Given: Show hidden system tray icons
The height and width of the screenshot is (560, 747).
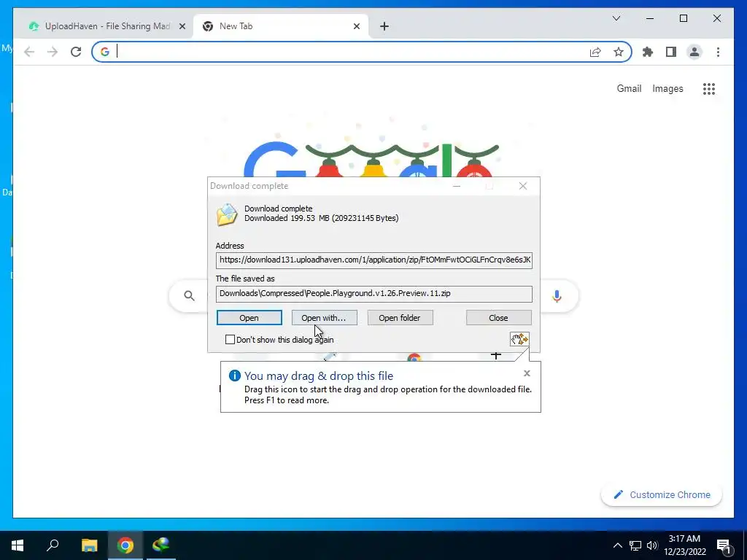Looking at the screenshot, I should [x=617, y=545].
